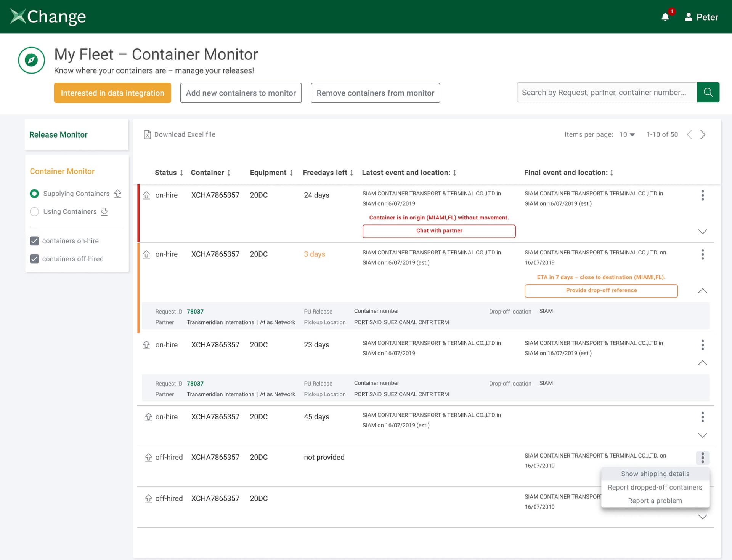Screen dimensions: 732x560
Task: Click the compass logo icon
Action: [31, 60]
